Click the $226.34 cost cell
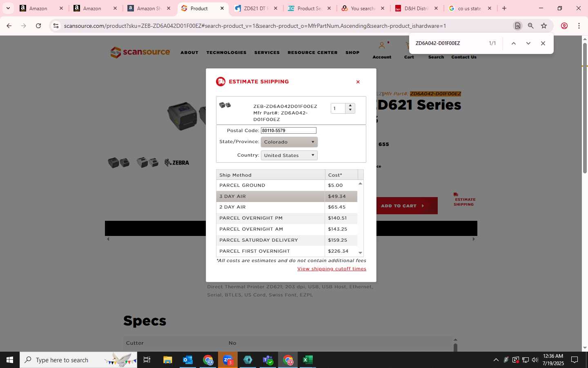The width and height of the screenshot is (588, 368). (x=341, y=251)
